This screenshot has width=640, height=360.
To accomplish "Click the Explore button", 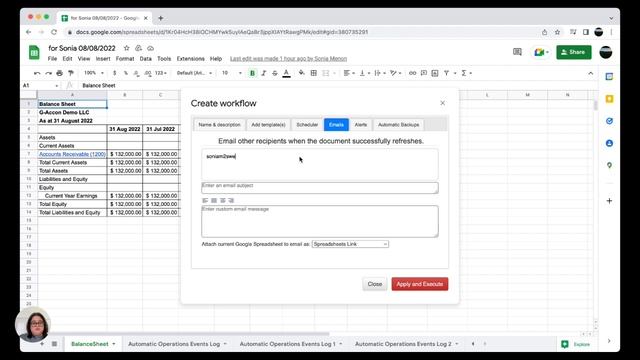I will pos(576,344).
